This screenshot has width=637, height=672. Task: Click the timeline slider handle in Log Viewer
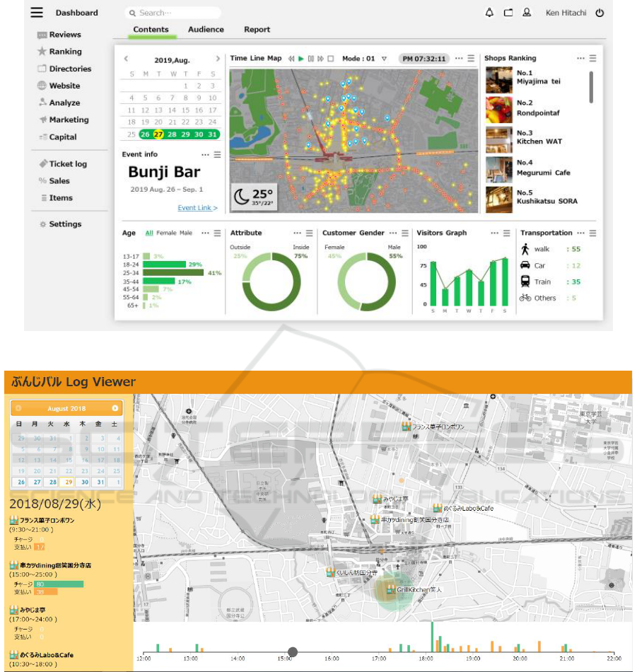[x=293, y=652]
